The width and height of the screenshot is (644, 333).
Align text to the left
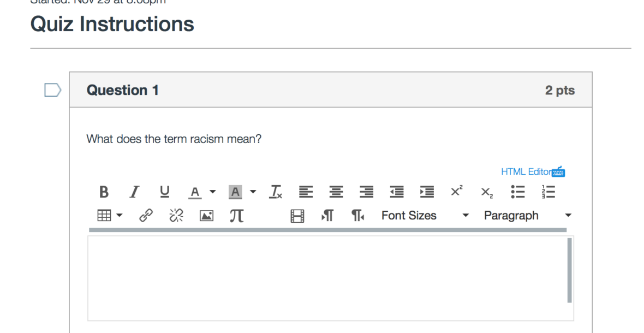tap(306, 192)
